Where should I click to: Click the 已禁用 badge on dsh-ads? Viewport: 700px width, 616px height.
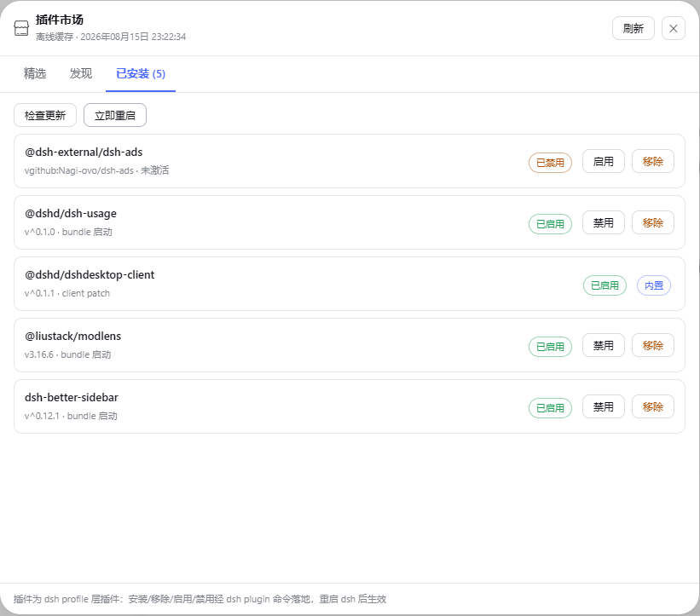click(x=550, y=163)
